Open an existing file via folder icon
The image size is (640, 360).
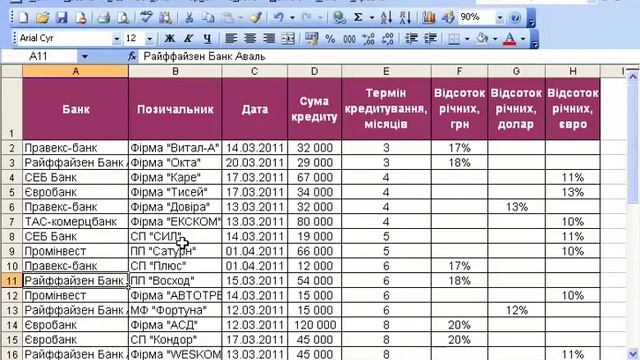(42, 18)
